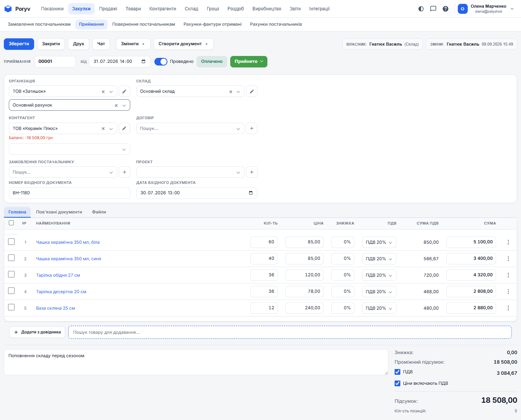Screen dimensions: 521x420
Task: Click Додати з довідника button
Action: click(x=37, y=332)
